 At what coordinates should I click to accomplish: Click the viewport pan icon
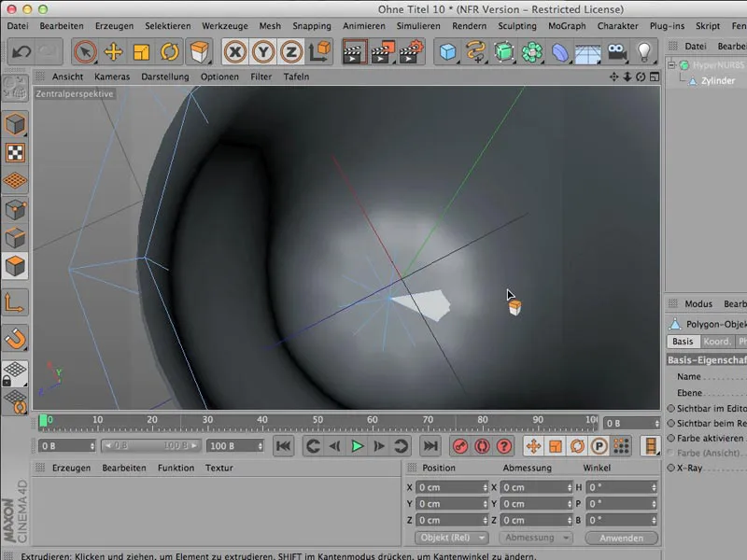(614, 77)
